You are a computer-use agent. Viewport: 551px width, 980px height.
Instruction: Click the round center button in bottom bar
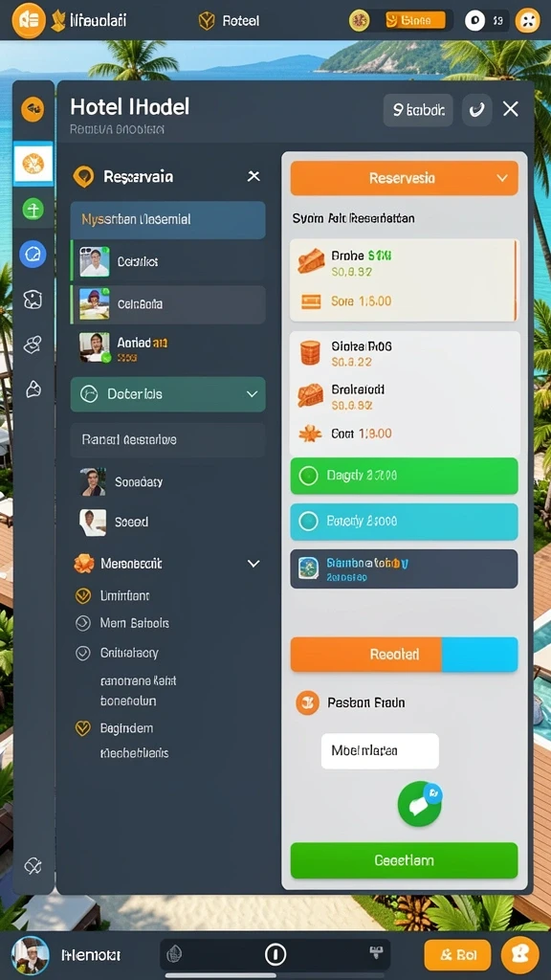click(x=275, y=954)
